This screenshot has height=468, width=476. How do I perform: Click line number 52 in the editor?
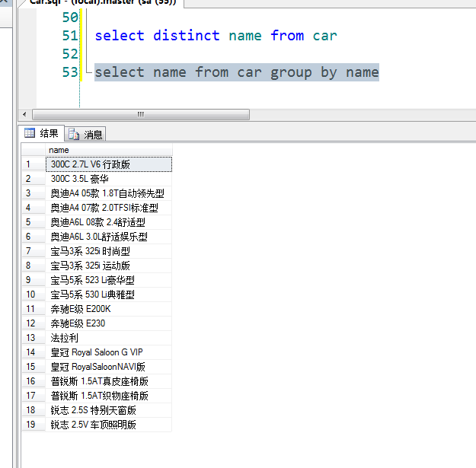[70, 54]
